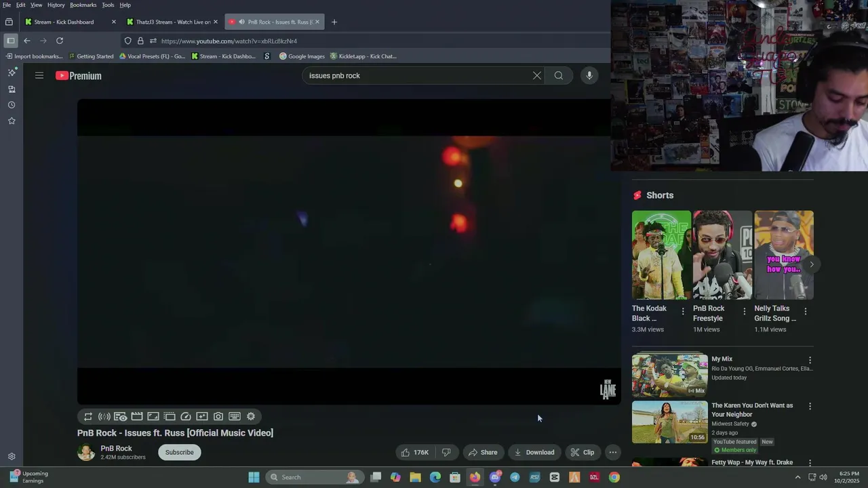Start voice search with microphone
Screen dimensions: 868x488
pos(589,76)
